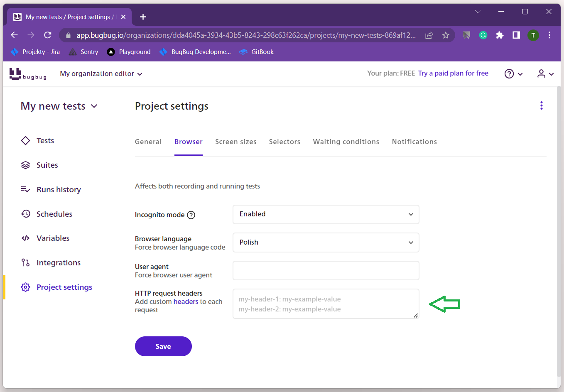Click the Save button
This screenshot has height=392, width=564.
163,346
